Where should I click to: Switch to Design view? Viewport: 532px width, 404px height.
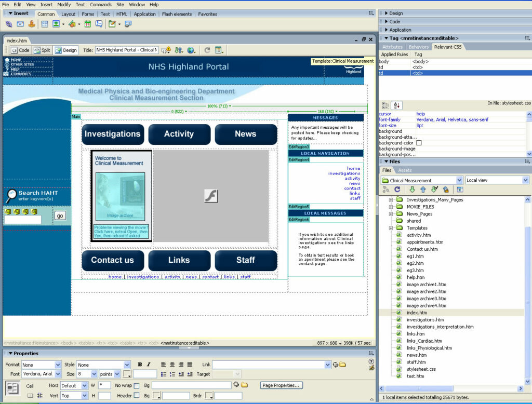tap(66, 50)
